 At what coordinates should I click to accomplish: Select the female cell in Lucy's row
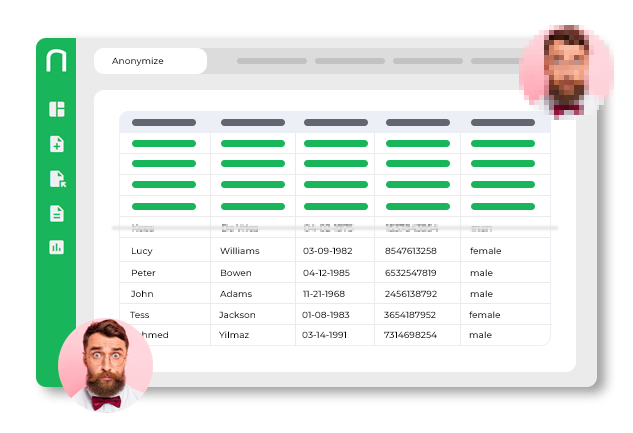click(x=505, y=251)
